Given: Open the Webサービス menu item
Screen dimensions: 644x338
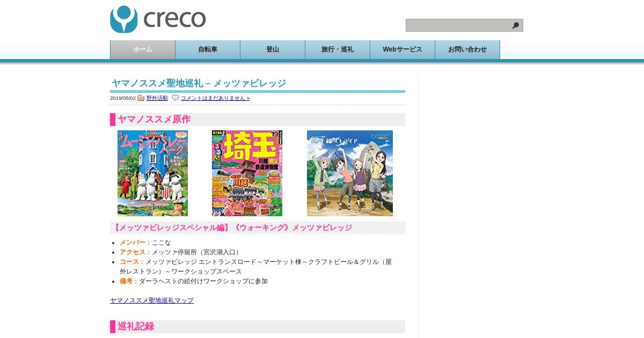Looking at the screenshot, I should coord(402,49).
